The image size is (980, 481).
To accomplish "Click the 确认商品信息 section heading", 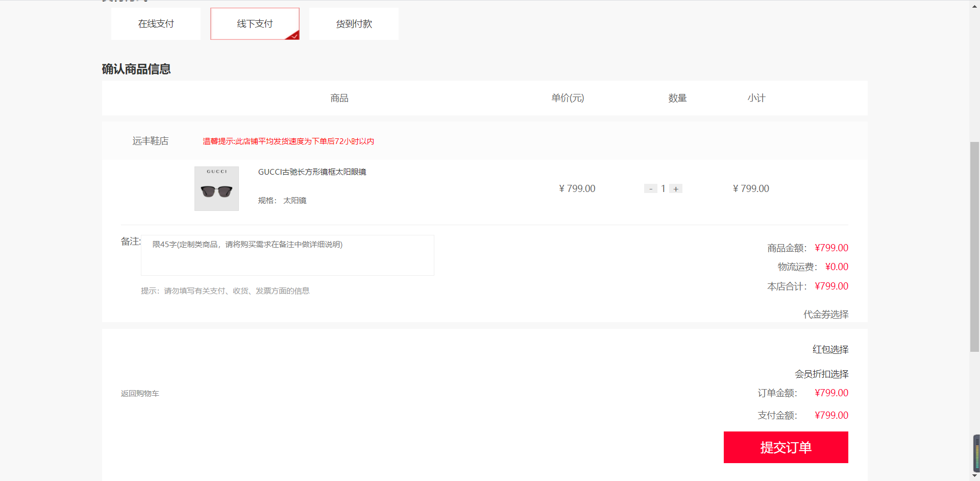I will tap(136, 69).
